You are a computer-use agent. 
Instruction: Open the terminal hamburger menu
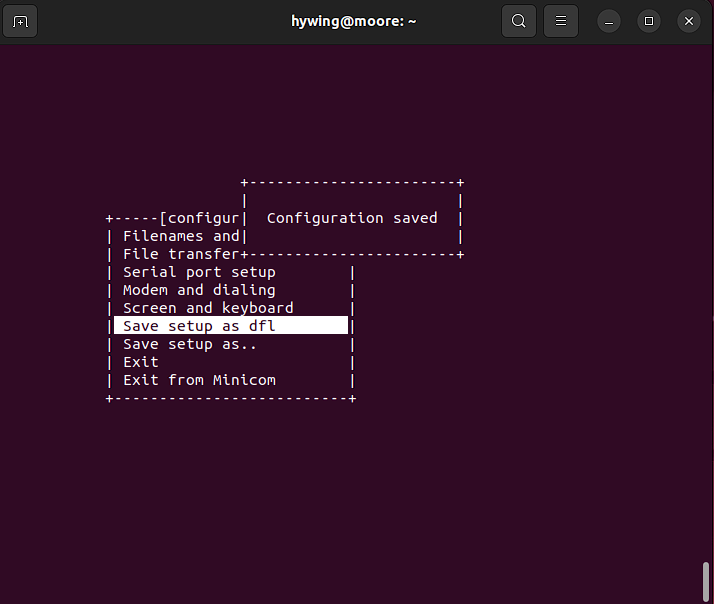click(x=561, y=21)
